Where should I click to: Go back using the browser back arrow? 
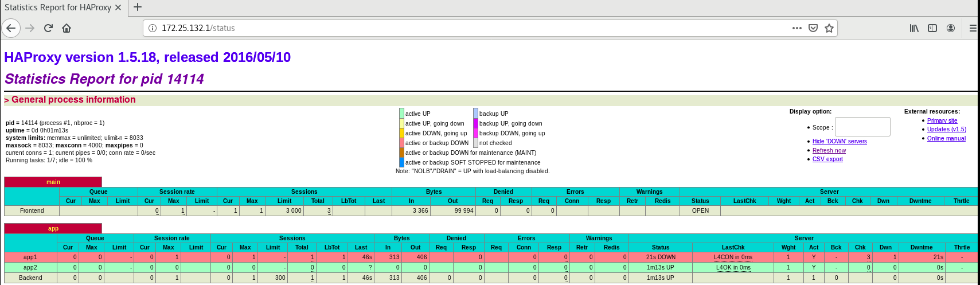(11, 28)
